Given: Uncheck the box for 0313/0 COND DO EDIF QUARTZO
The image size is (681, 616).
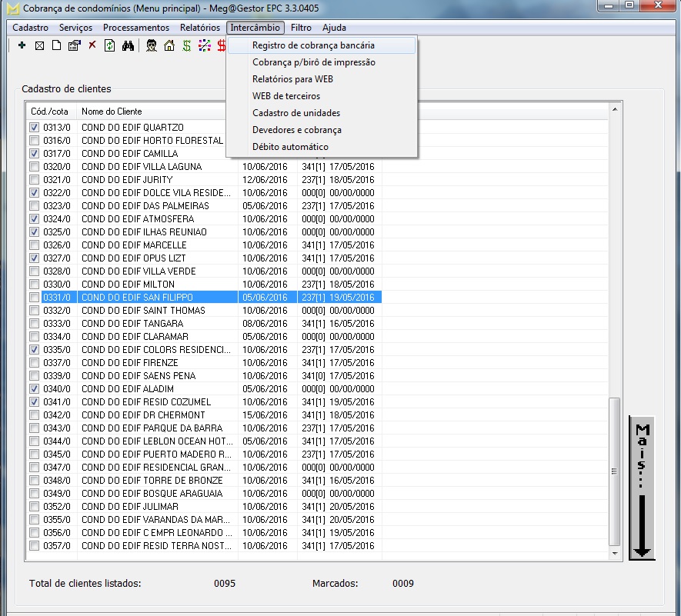Looking at the screenshot, I should 34,128.
